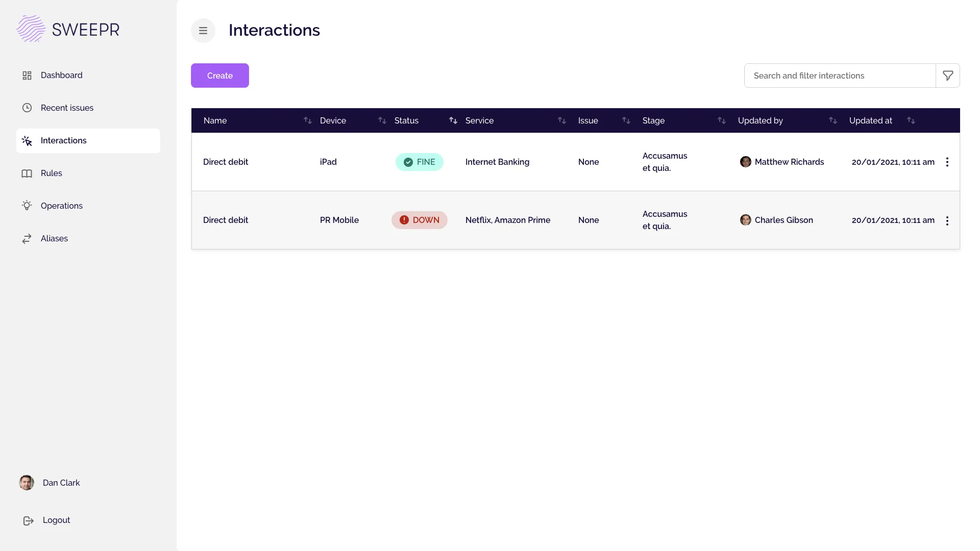The height and width of the screenshot is (551, 980).
Task: Click the DOWN status badge
Action: coord(419,220)
